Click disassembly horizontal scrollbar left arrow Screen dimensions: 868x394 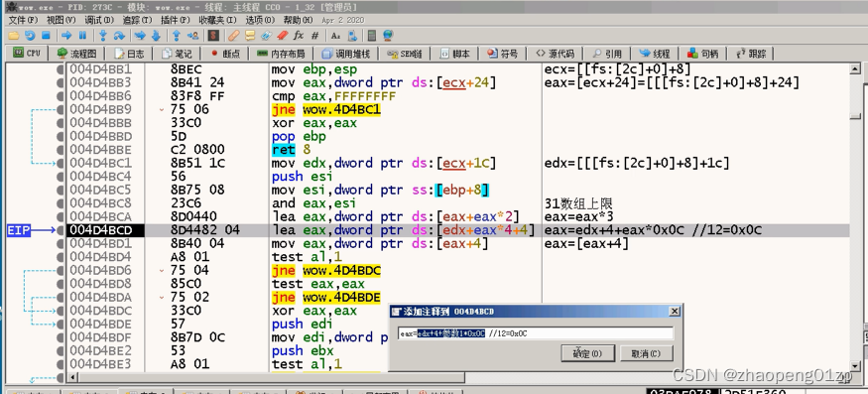tap(71, 377)
